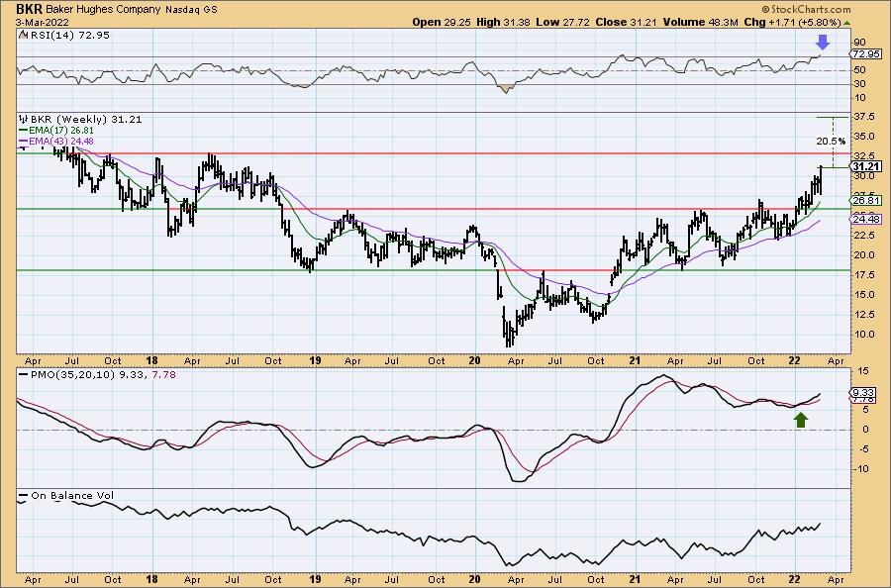The image size is (891, 588).
Task: Click the EMA(43) 24.48 legend entry
Action: pyautogui.click(x=60, y=141)
